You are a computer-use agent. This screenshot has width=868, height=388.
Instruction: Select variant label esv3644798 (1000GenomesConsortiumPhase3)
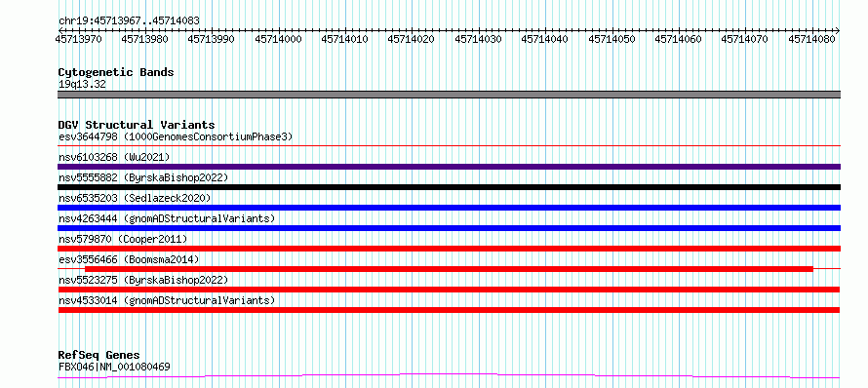(176, 136)
